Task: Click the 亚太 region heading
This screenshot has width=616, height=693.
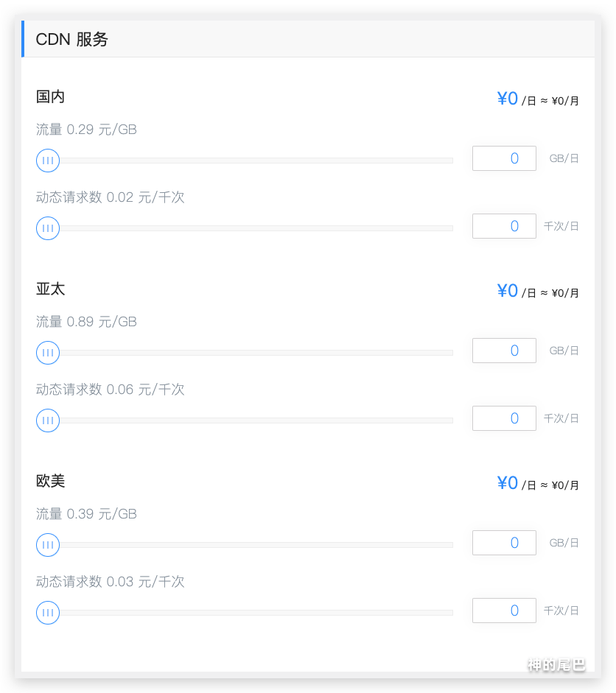Action: coord(51,289)
